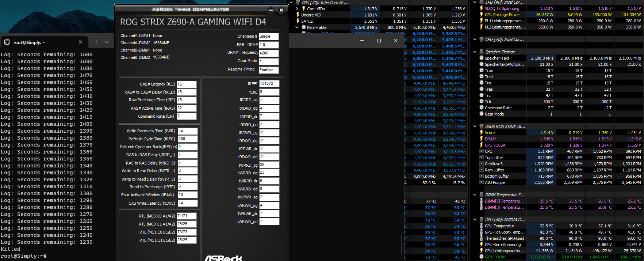The height and width of the screenshot is (261, 644).
Task: Select the CPU VCCSA sensor row
Action: click(560, 145)
